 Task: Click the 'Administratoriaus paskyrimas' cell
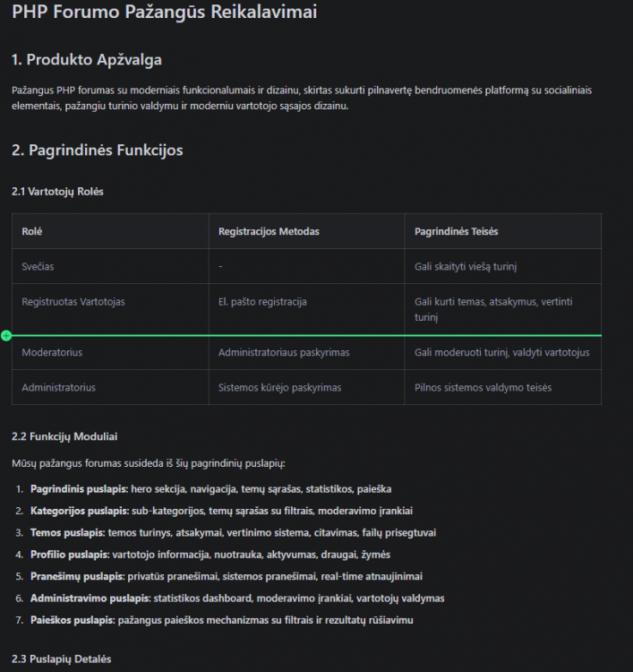pos(306,353)
